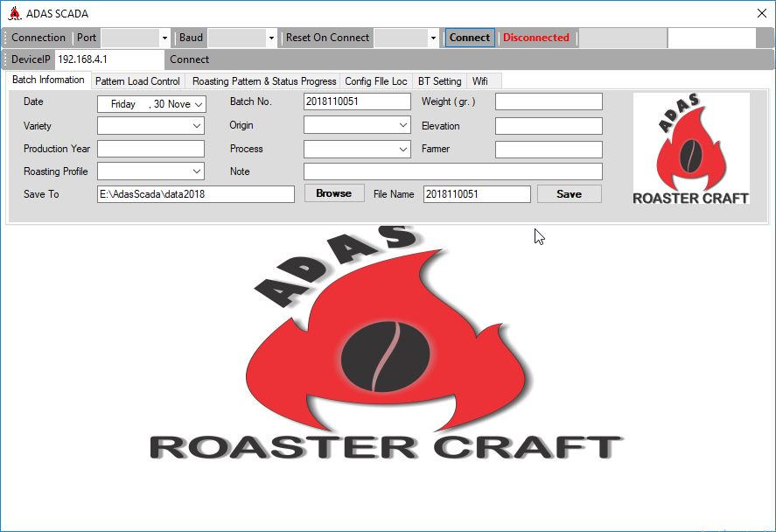
Task: Click the Batch No. input field
Action: coord(357,101)
